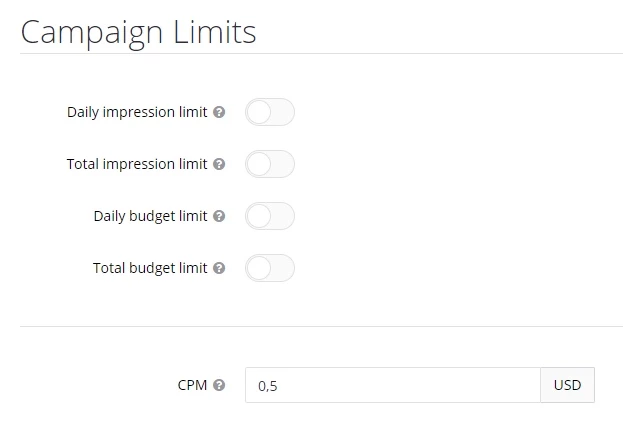This screenshot has width=623, height=432.
Task: Click the Total budget limit label text
Action: tap(150, 269)
